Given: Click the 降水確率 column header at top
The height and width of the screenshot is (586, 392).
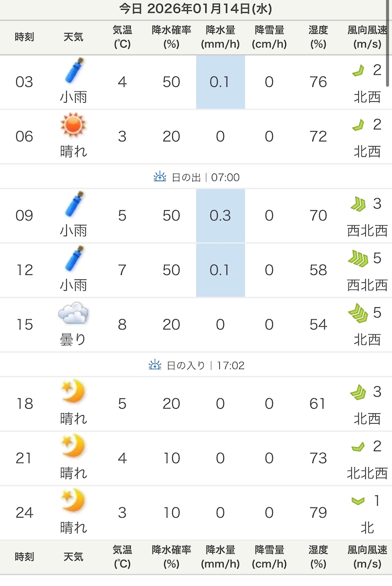Looking at the screenshot, I should point(171,37).
